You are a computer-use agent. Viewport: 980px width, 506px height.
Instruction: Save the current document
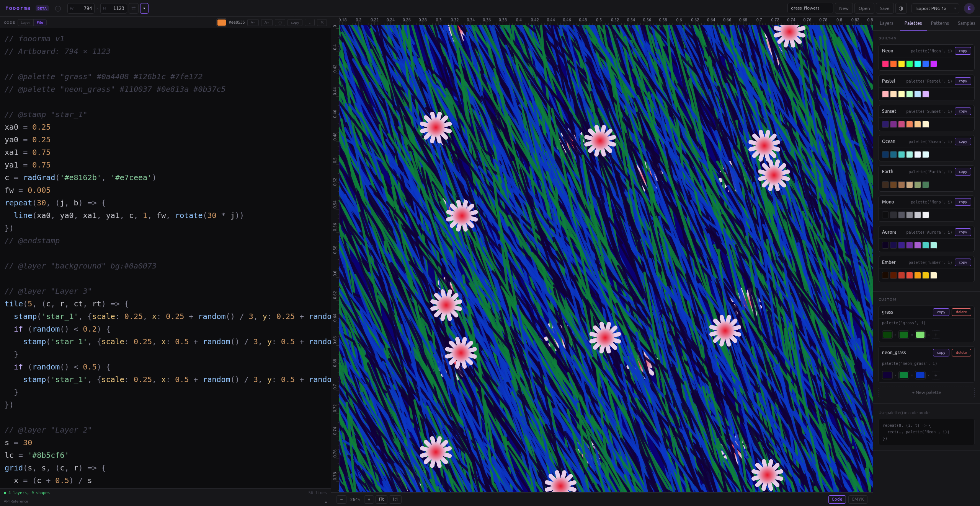click(x=885, y=8)
